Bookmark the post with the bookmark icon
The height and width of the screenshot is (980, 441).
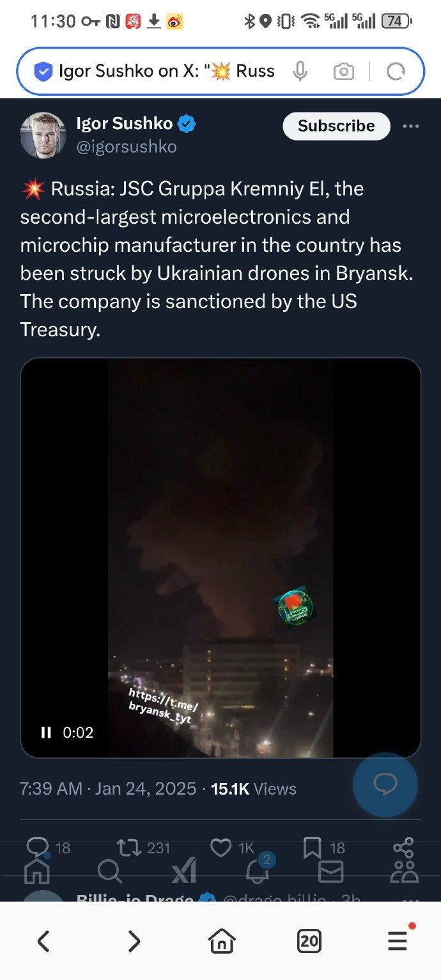point(312,848)
